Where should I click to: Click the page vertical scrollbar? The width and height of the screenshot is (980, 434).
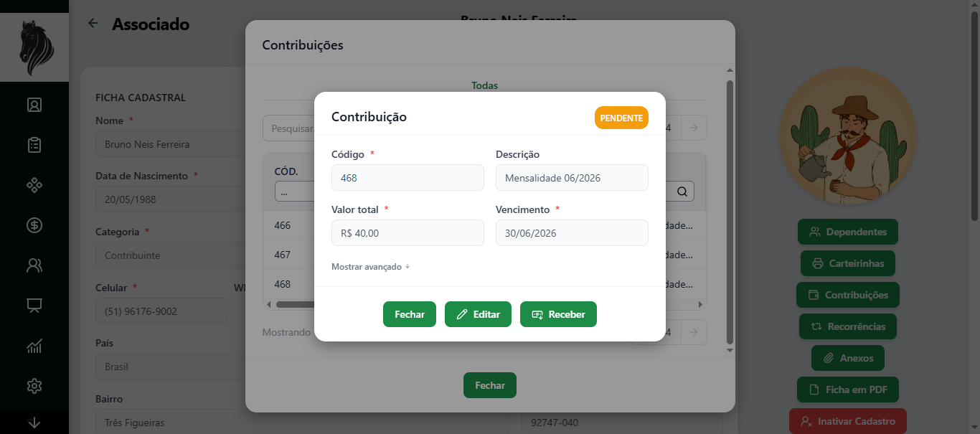pos(974,115)
